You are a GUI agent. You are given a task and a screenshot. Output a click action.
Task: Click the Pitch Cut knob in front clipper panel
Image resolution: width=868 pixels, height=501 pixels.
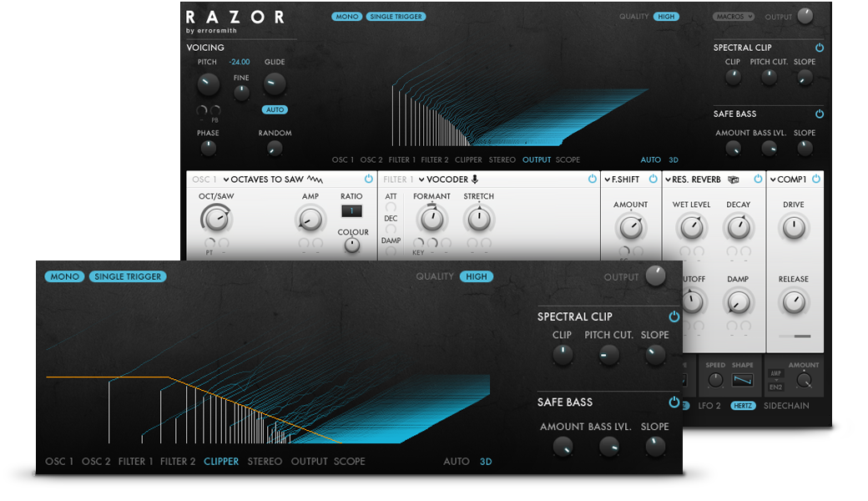tap(609, 355)
